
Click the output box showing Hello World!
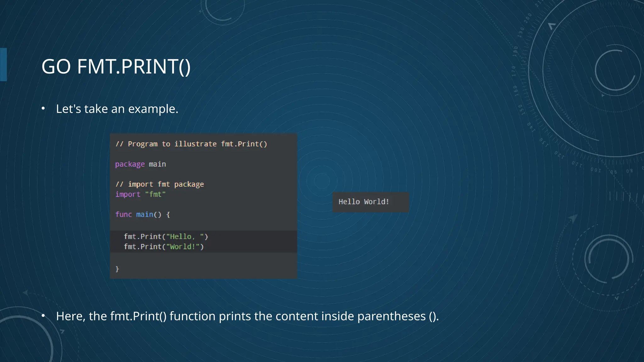coord(371,202)
